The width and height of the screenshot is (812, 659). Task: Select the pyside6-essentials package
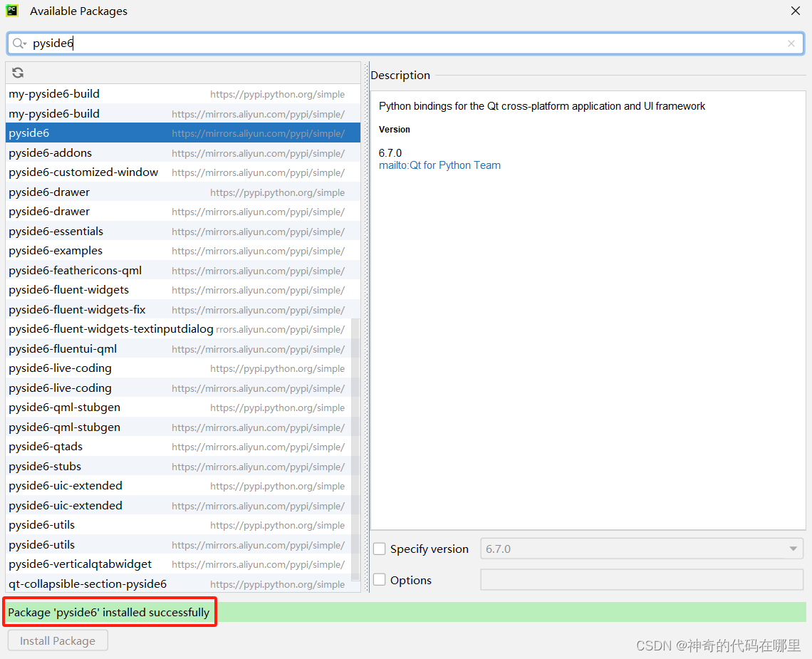(56, 231)
